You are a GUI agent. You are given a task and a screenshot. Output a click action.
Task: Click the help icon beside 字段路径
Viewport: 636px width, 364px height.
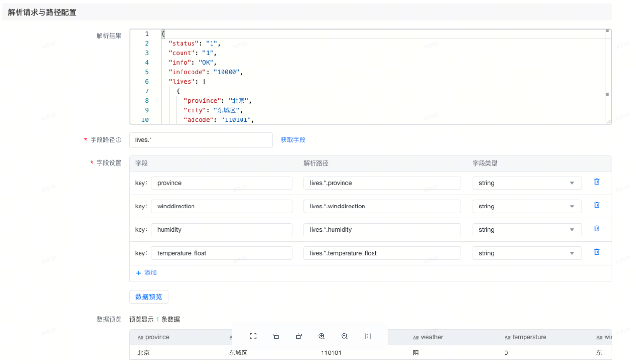coord(119,140)
